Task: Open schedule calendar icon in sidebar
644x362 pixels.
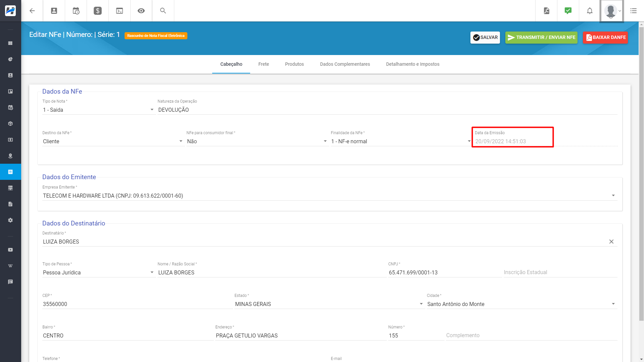Action: [10, 108]
